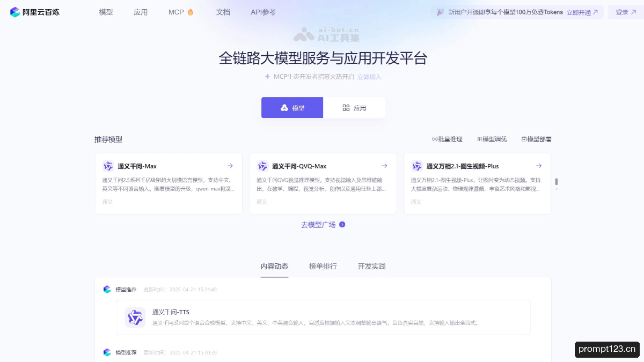Open the MCP navigation item
Image resolution: width=644 pixels, height=362 pixels.
point(181,12)
